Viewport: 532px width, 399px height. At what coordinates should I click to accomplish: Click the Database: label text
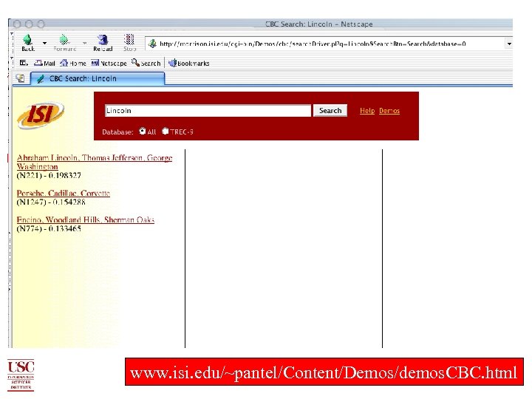117,132
